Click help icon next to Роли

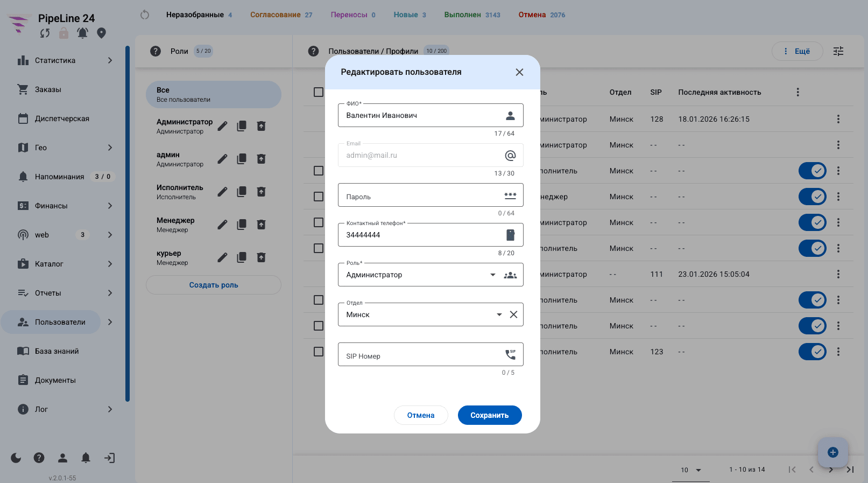[156, 51]
